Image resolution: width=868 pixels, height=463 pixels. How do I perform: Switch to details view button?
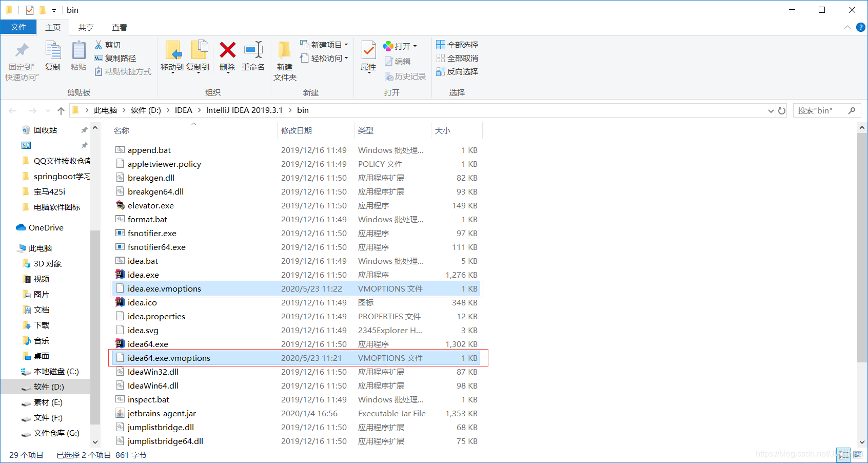[x=844, y=455]
